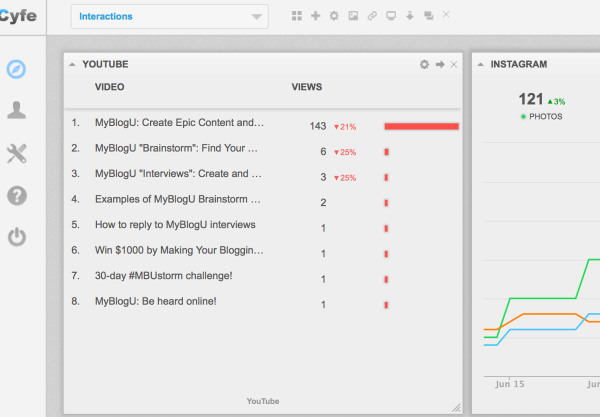The height and width of the screenshot is (417, 600).
Task: Open help question mark icon in sidebar
Action: click(17, 196)
